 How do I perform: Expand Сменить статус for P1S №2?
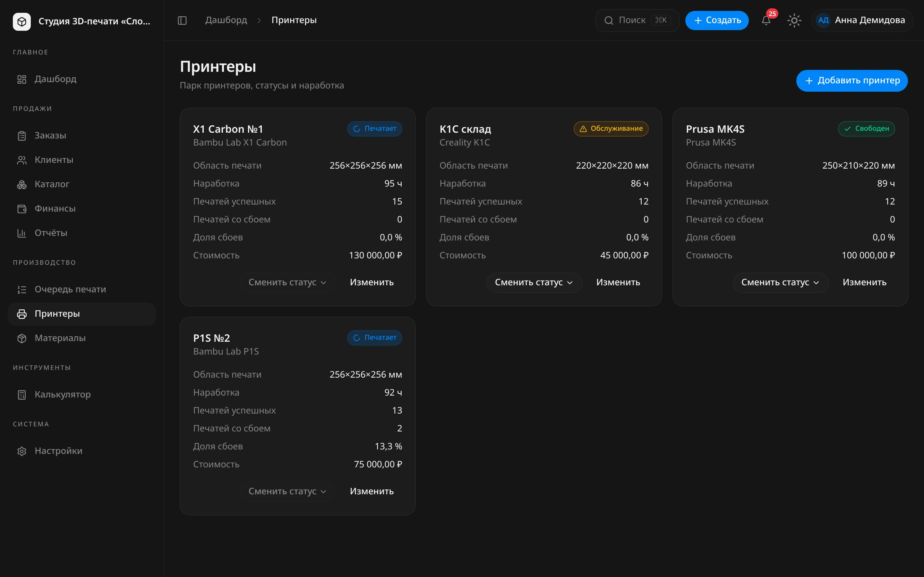click(x=287, y=491)
